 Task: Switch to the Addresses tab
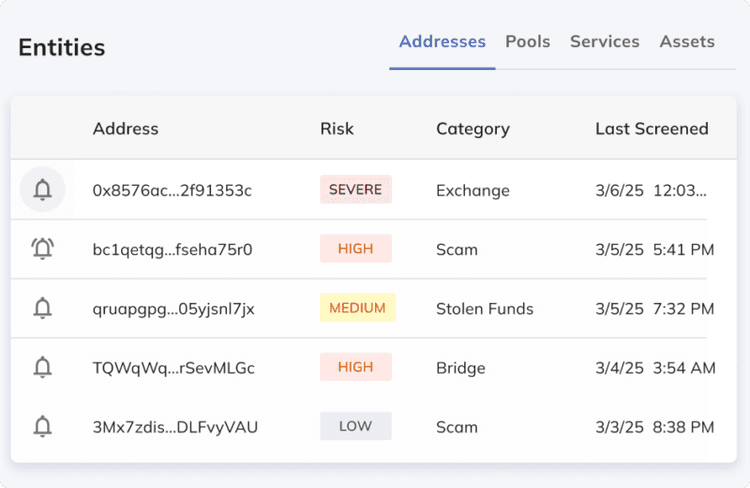[442, 42]
